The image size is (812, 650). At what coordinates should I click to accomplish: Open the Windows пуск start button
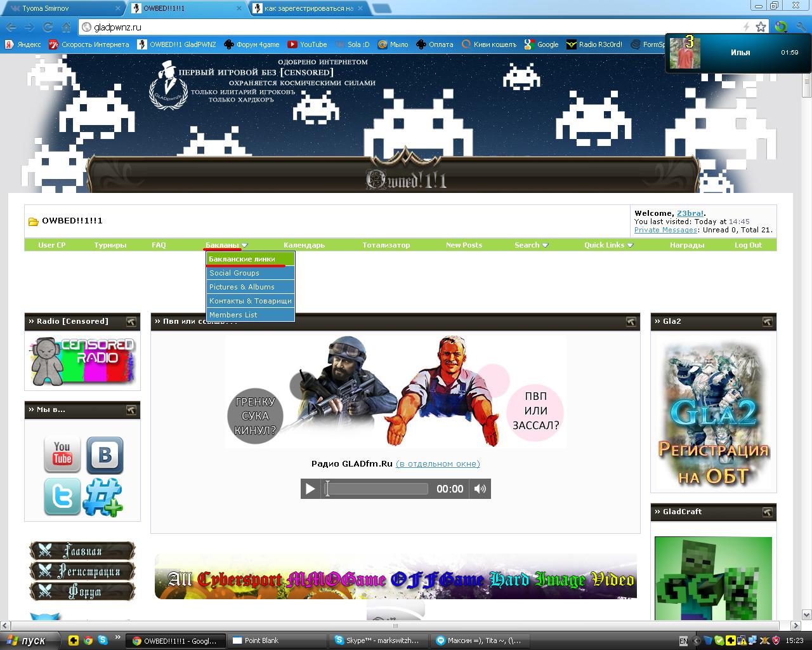pyautogui.click(x=30, y=640)
